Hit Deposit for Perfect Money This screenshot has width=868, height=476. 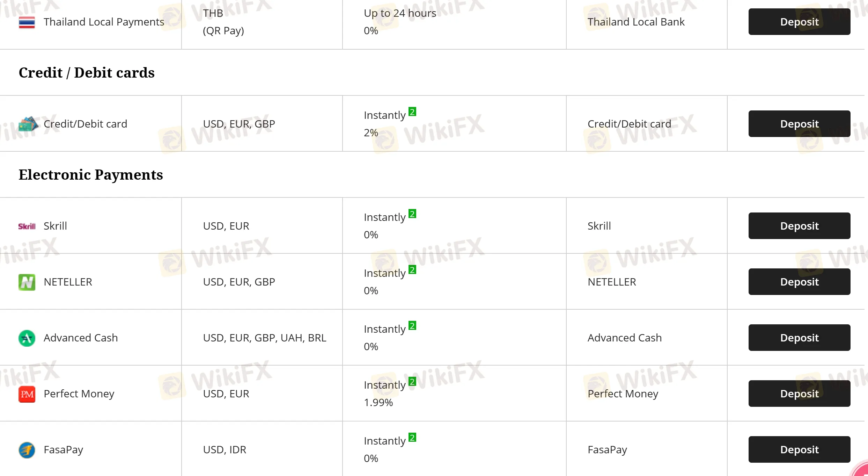click(x=799, y=394)
